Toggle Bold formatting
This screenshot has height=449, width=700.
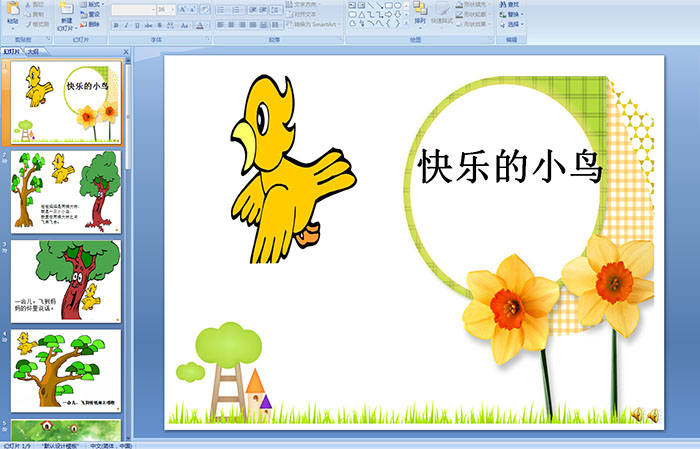pyautogui.click(x=116, y=25)
